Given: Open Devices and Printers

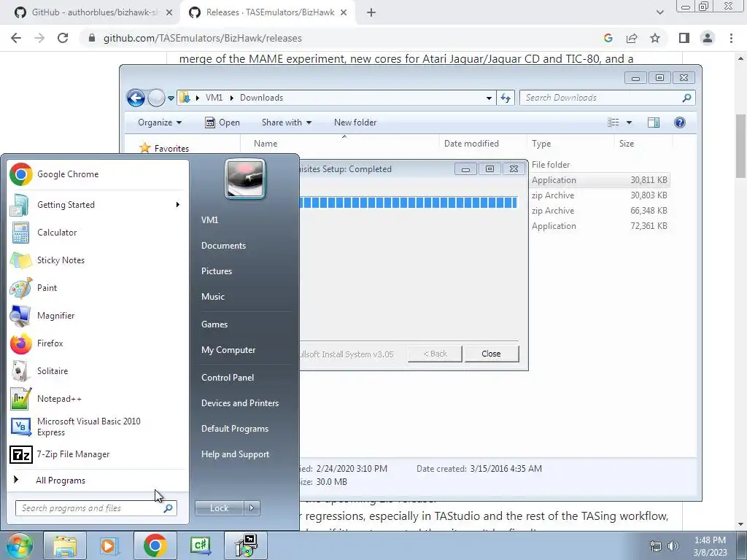Looking at the screenshot, I should pyautogui.click(x=240, y=403).
